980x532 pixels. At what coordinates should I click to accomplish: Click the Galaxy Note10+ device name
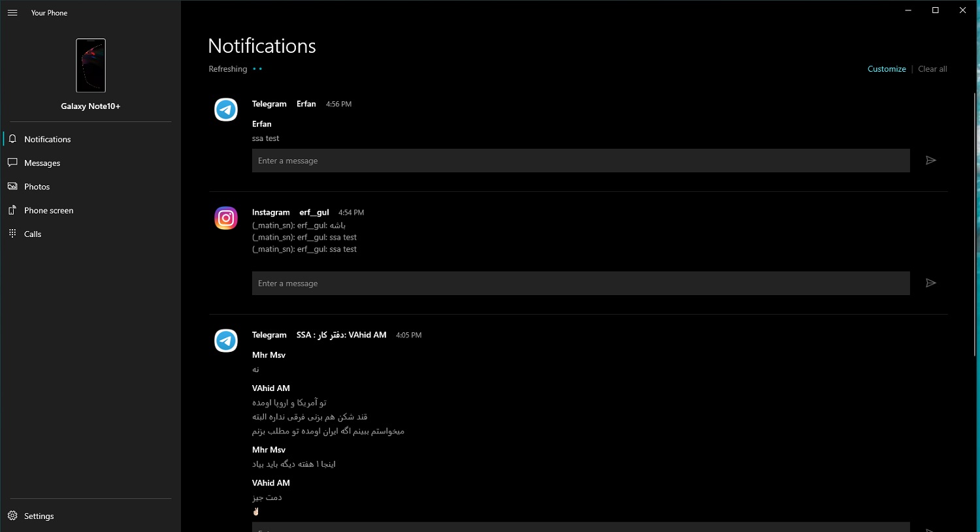coord(91,106)
